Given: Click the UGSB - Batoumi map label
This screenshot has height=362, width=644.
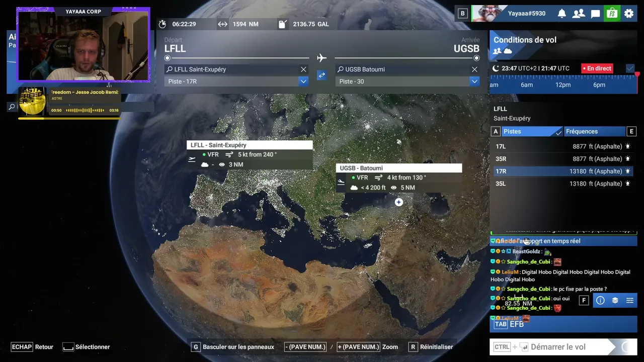Looking at the screenshot, I should pyautogui.click(x=398, y=168).
